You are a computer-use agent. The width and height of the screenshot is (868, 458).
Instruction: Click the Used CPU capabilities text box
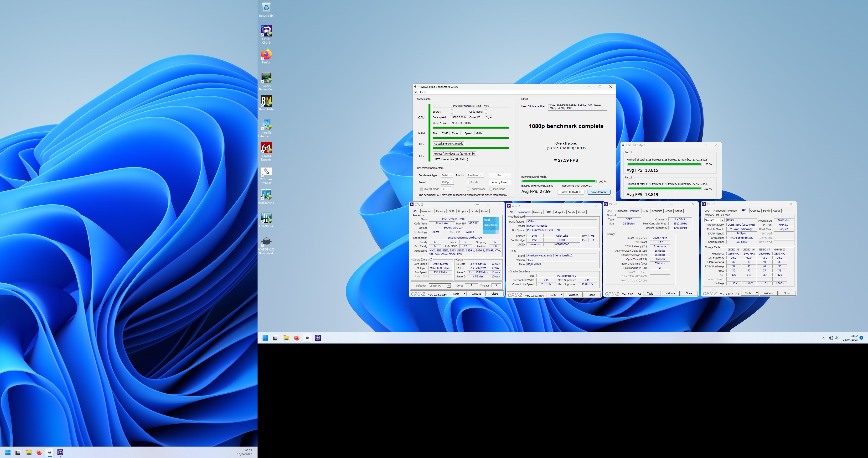(577, 106)
